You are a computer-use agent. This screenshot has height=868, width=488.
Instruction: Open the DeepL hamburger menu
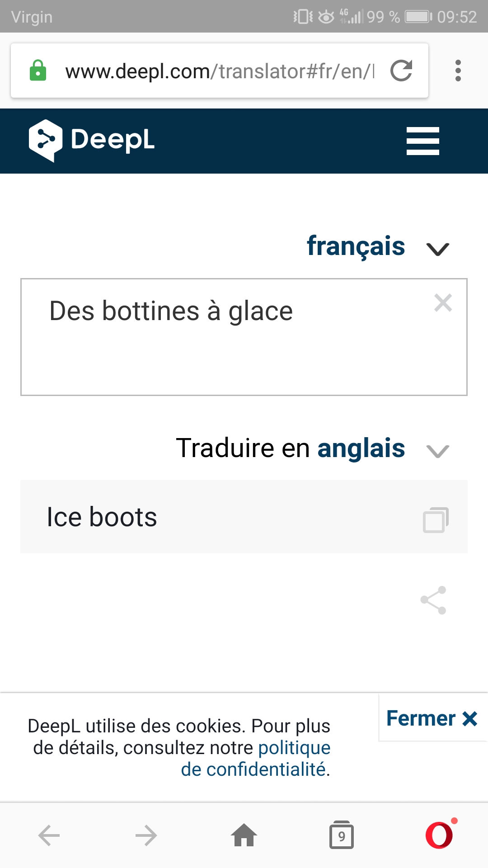coord(422,141)
